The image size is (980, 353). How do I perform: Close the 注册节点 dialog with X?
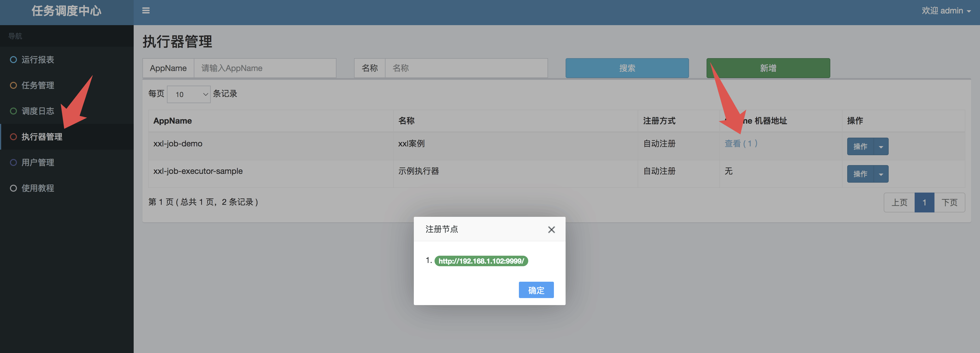click(551, 230)
